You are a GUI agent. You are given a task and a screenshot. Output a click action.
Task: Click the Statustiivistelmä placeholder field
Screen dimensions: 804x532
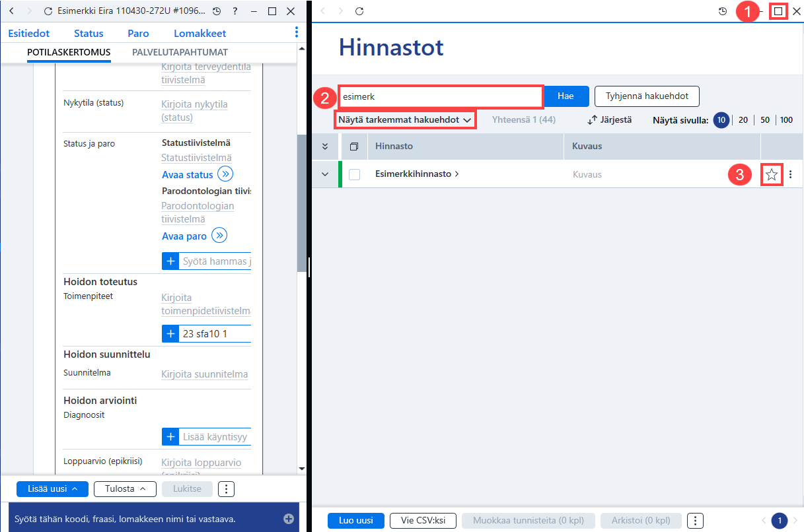[196, 158]
